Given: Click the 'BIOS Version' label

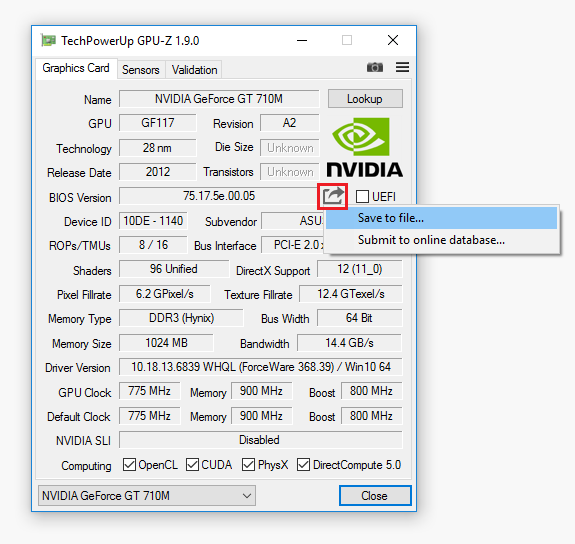Looking at the screenshot, I should pyautogui.click(x=80, y=198).
